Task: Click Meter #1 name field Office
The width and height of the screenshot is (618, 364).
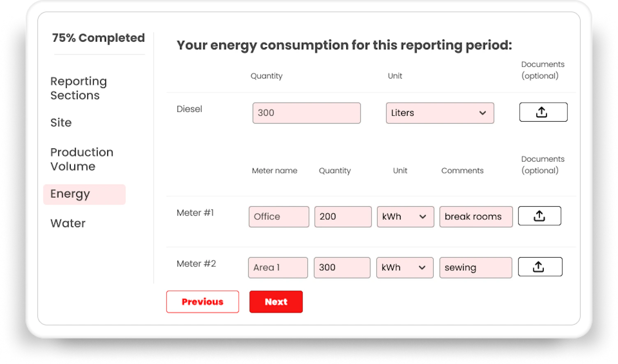Action: pos(279,217)
